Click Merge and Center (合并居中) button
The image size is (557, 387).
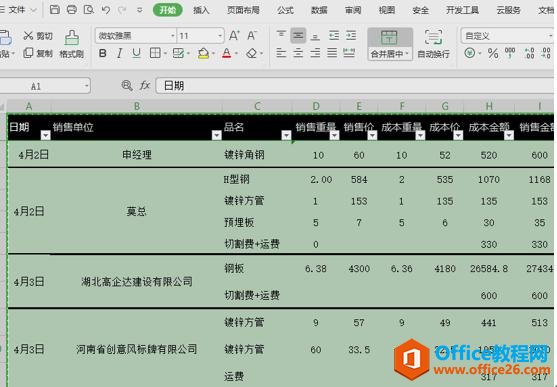coord(390,44)
